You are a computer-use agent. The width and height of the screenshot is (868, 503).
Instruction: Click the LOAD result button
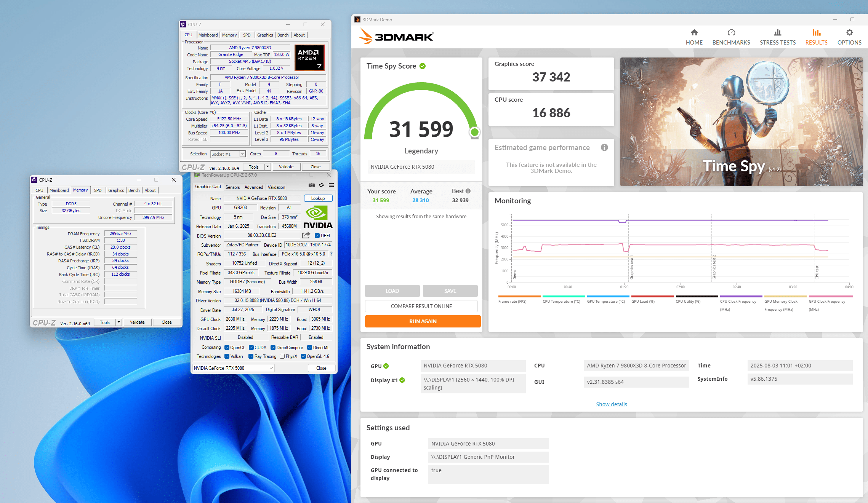coord(392,291)
